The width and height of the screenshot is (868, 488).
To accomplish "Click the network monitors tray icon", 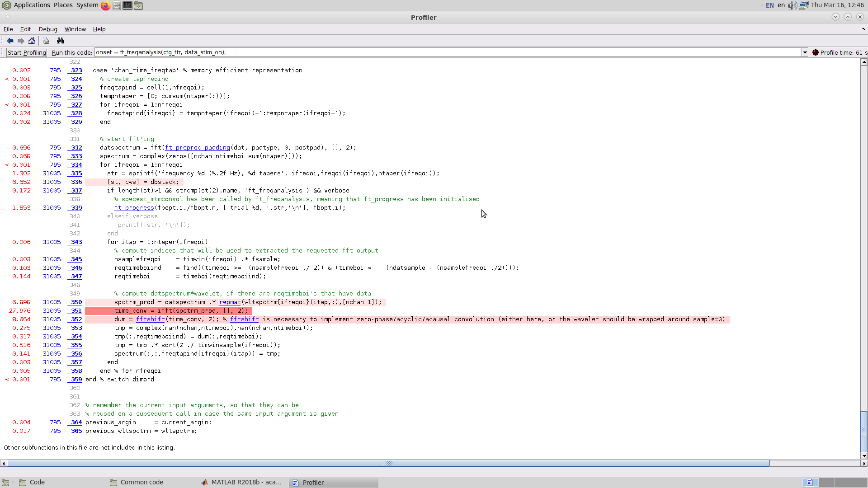I will click(x=803, y=5).
